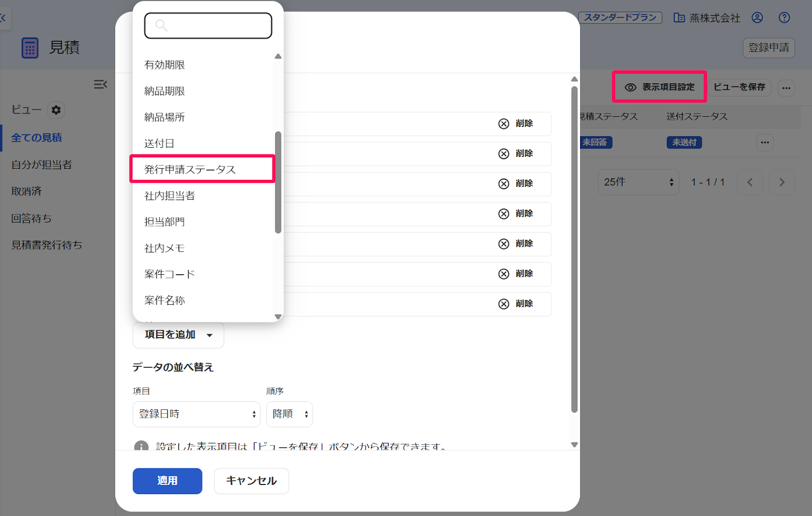812x516 pixels.
Task: Open the 降順 sort order select
Action: 289,414
